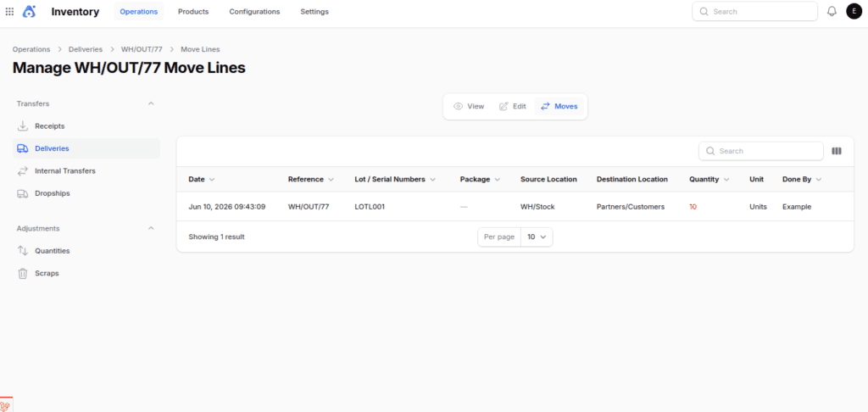Viewport: 868px width, 412px height.
Task: Focus the global Search field
Action: (x=755, y=11)
